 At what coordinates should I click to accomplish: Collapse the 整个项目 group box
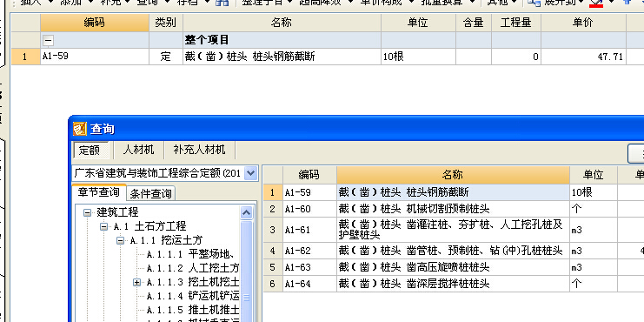[48, 40]
